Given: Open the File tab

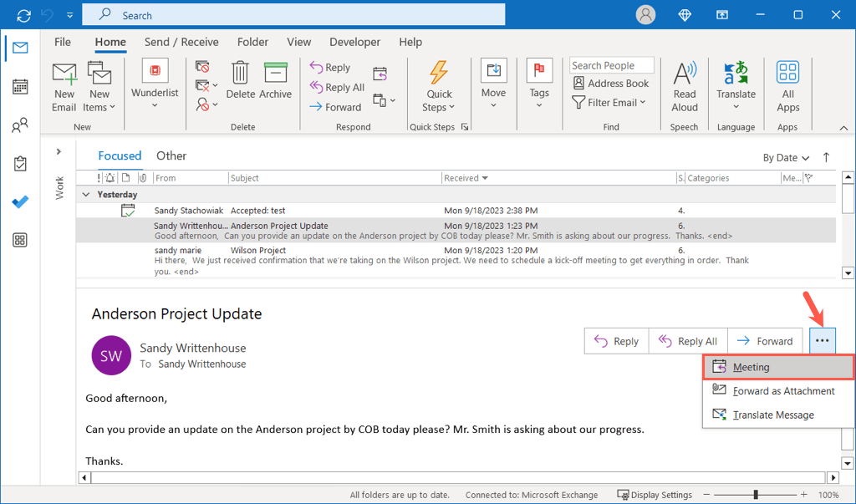Looking at the screenshot, I should pos(62,42).
